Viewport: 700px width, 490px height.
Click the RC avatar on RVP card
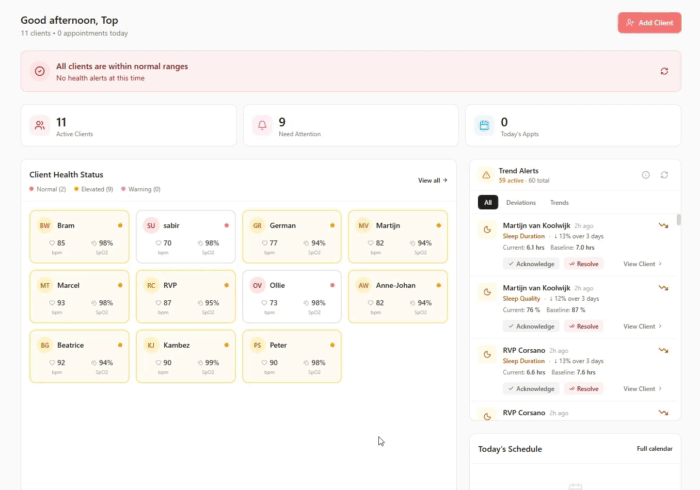tap(151, 285)
